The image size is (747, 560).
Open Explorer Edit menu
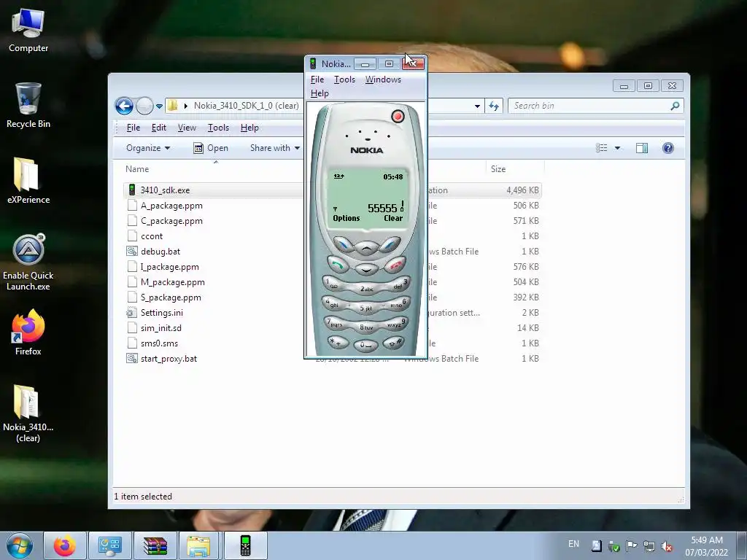[158, 128]
